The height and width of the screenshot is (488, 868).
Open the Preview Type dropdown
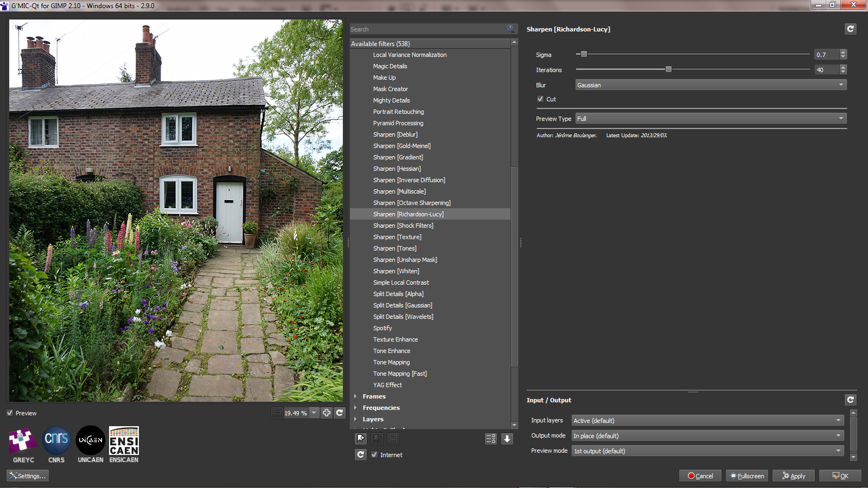(711, 119)
